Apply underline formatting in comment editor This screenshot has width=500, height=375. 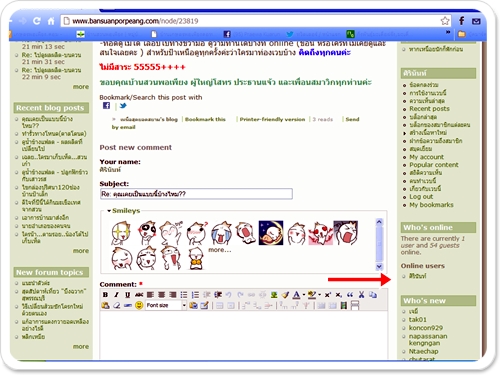(x=128, y=295)
